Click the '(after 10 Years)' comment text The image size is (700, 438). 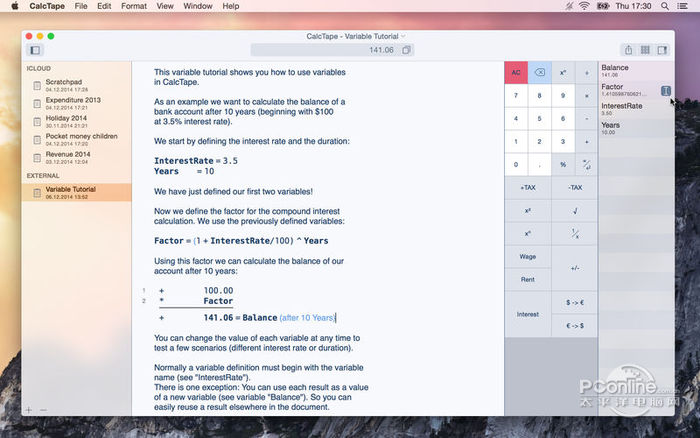tap(307, 318)
